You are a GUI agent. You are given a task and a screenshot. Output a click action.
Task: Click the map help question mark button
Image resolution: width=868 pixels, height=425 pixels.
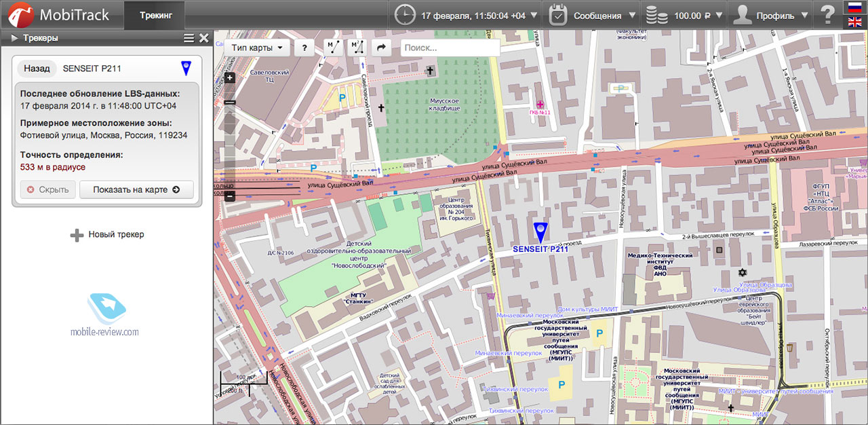click(x=304, y=48)
